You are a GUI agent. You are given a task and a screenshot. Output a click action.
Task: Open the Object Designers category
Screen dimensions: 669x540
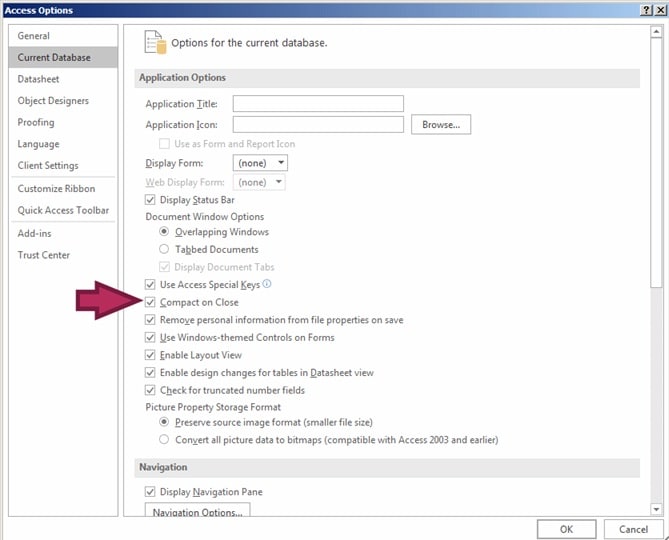(x=63, y=101)
